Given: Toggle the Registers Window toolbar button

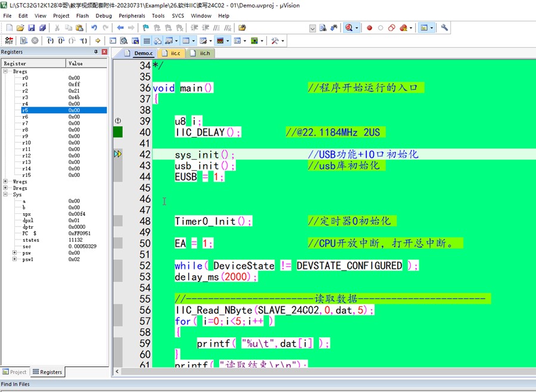Looking at the screenshot, I should pos(147,41).
